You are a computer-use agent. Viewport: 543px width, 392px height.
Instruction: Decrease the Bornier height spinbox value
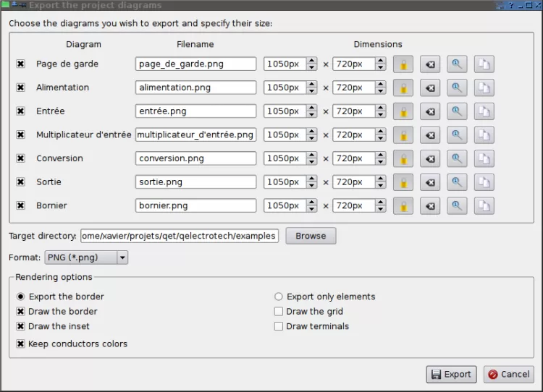381,210
